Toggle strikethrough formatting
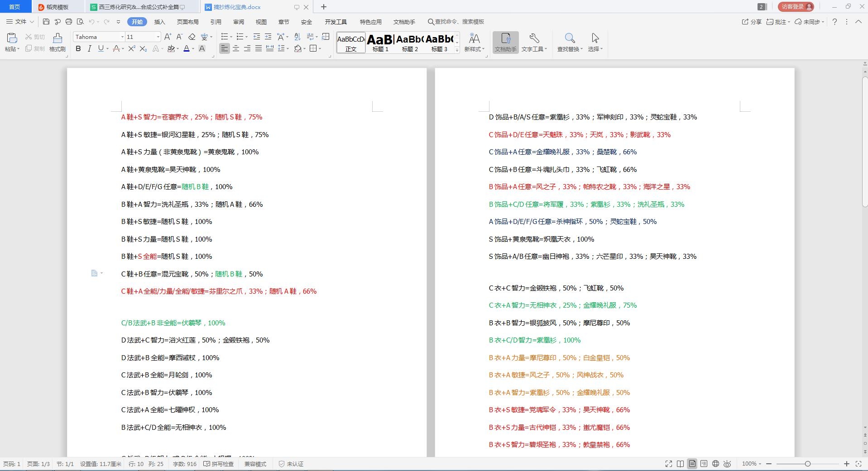The width and height of the screenshot is (868, 471). (x=116, y=48)
